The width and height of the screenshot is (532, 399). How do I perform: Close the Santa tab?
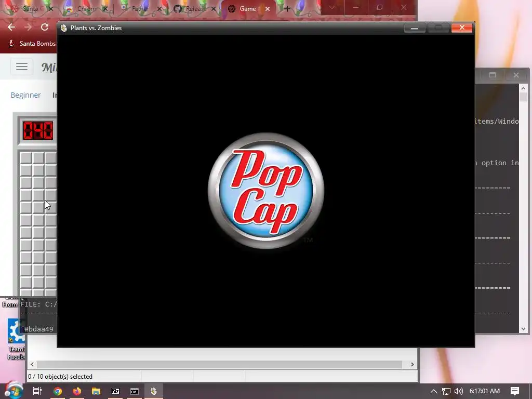(x=51, y=9)
